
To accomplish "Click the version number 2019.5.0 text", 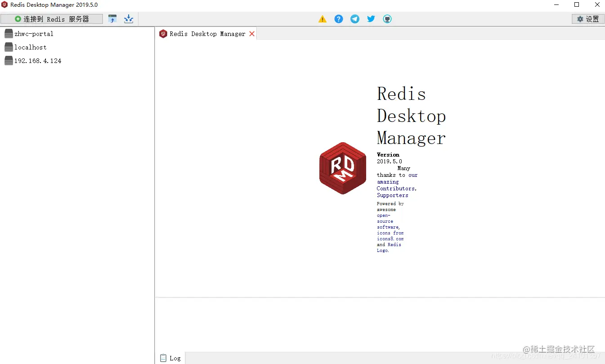I will tap(390, 162).
